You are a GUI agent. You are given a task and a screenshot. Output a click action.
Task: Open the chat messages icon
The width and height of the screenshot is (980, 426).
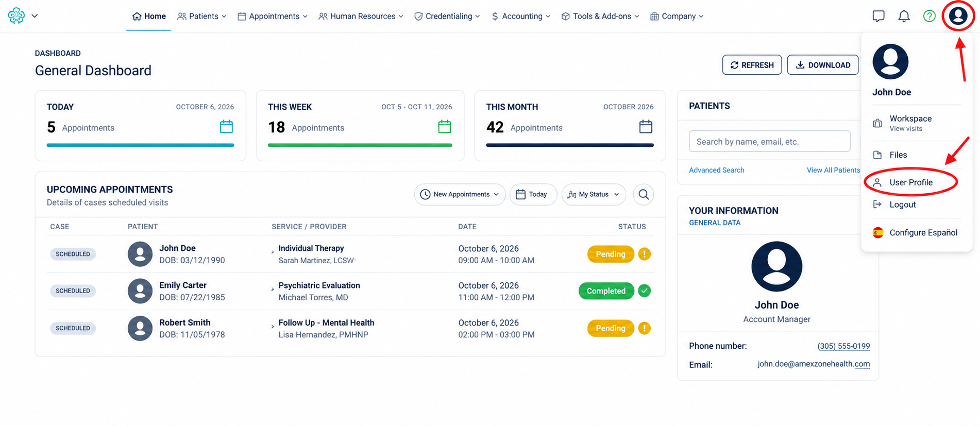pyautogui.click(x=878, y=16)
